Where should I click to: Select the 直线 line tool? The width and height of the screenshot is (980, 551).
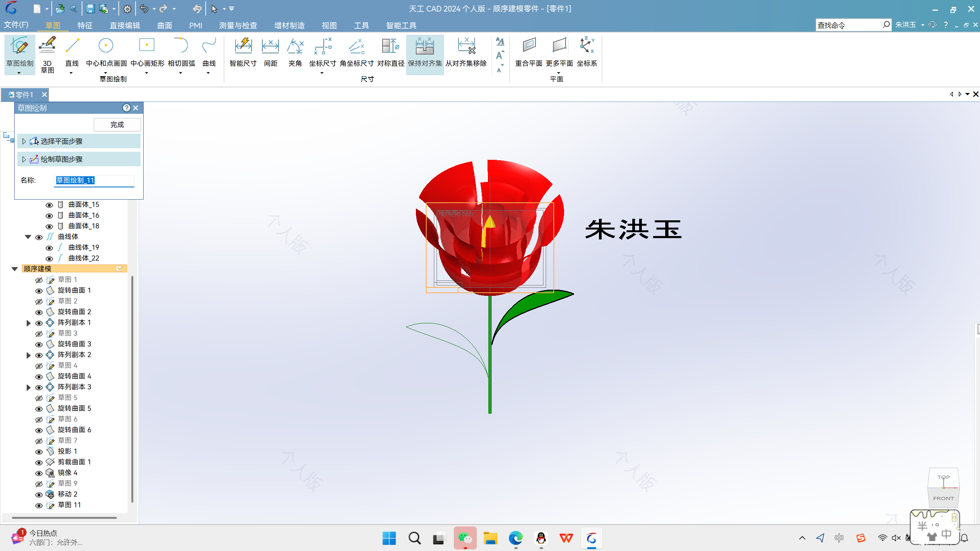(72, 52)
